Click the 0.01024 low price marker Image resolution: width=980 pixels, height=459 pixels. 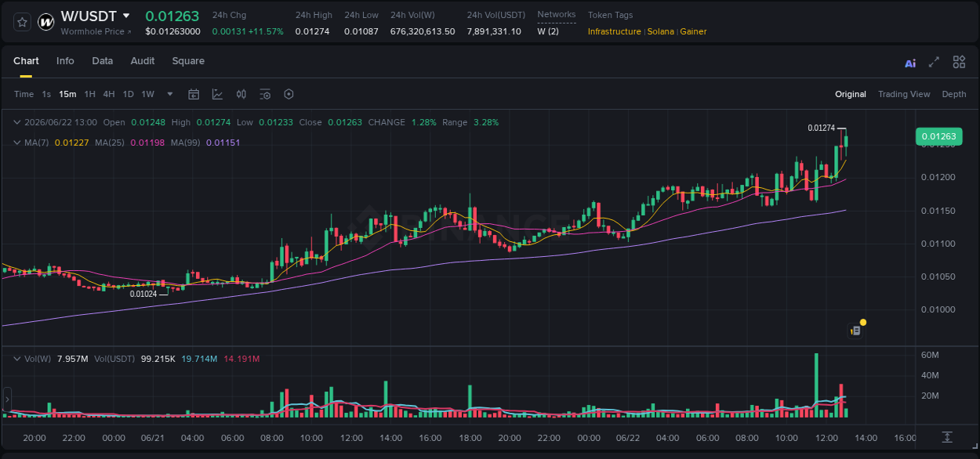point(143,295)
